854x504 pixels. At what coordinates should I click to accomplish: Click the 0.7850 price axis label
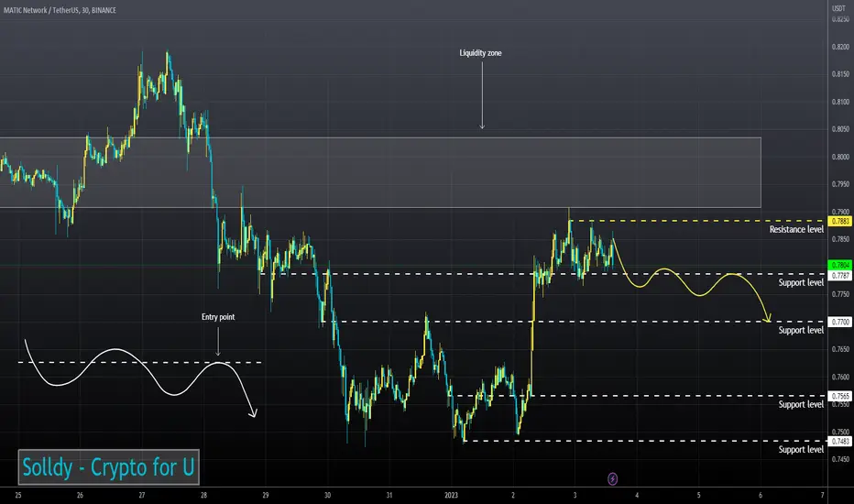840,239
